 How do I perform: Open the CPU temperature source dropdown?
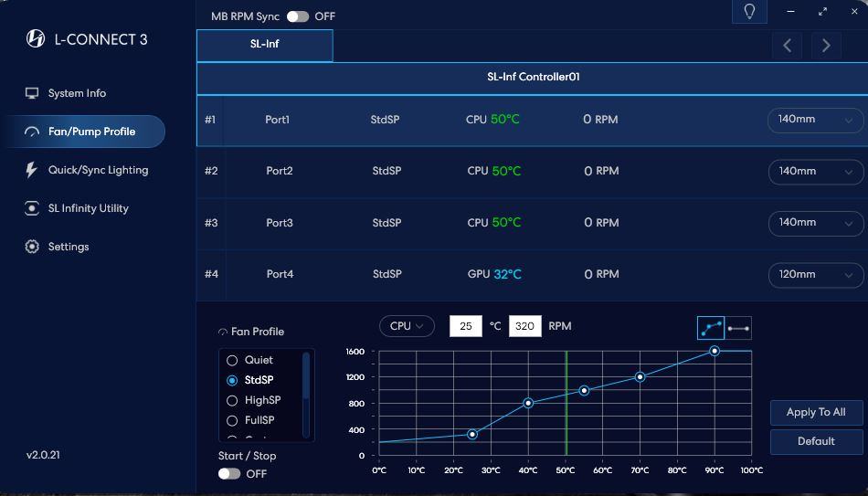click(x=407, y=326)
